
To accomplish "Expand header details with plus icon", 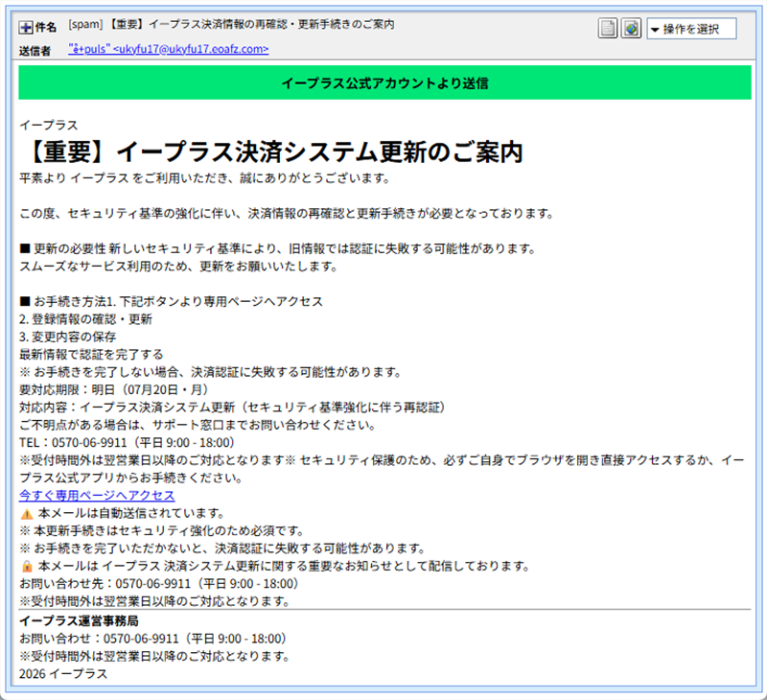I will [26, 28].
